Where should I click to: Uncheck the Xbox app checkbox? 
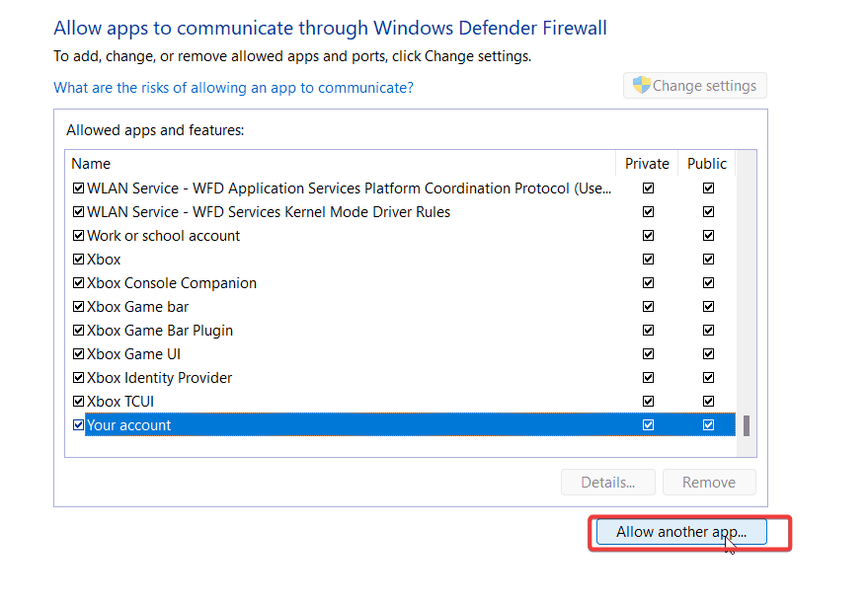click(78, 259)
